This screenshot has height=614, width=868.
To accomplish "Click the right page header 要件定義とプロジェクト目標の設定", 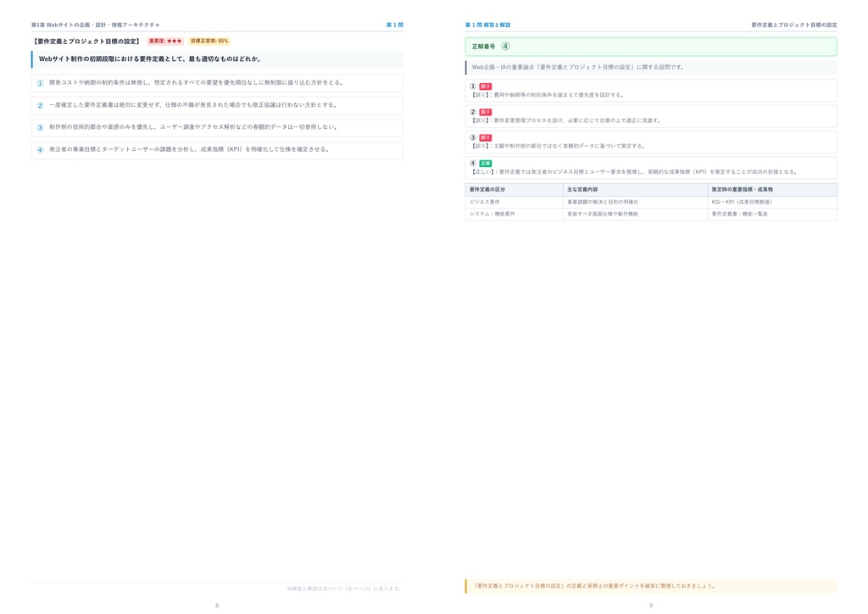I will (793, 25).
